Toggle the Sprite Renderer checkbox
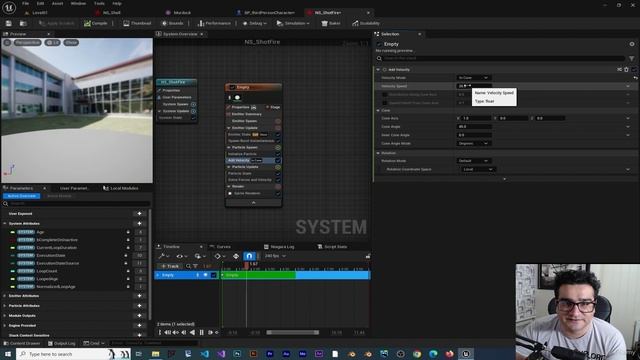 point(278,193)
